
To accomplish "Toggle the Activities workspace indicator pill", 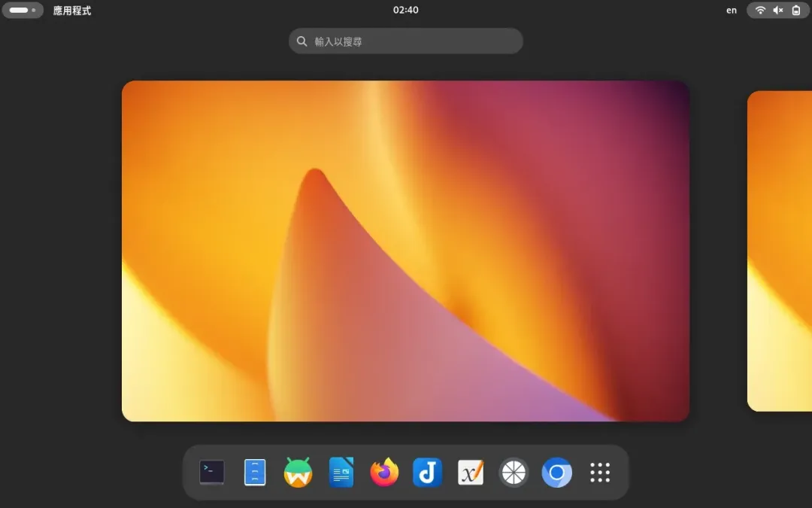I will (x=23, y=10).
